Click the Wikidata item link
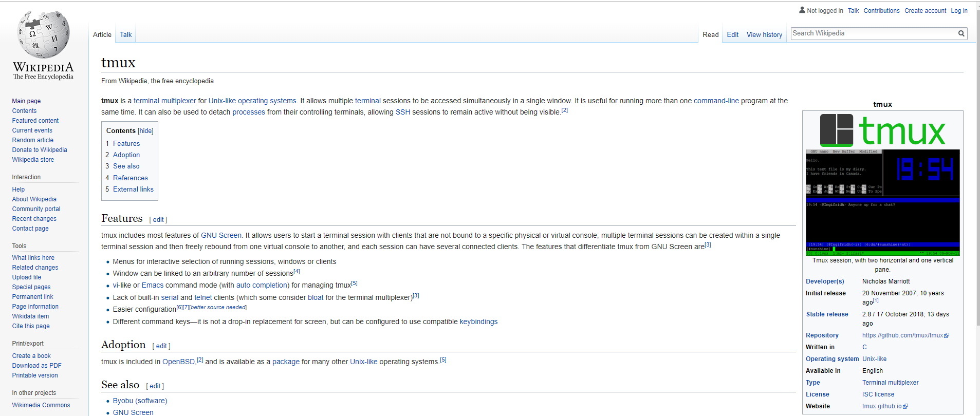The width and height of the screenshot is (980, 416). pyautogui.click(x=30, y=316)
